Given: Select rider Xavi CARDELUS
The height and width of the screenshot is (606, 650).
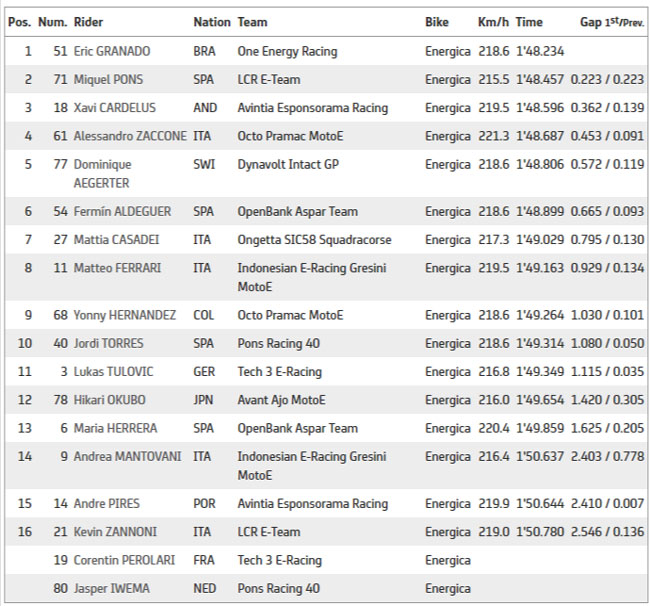Looking at the screenshot, I should click(115, 108).
